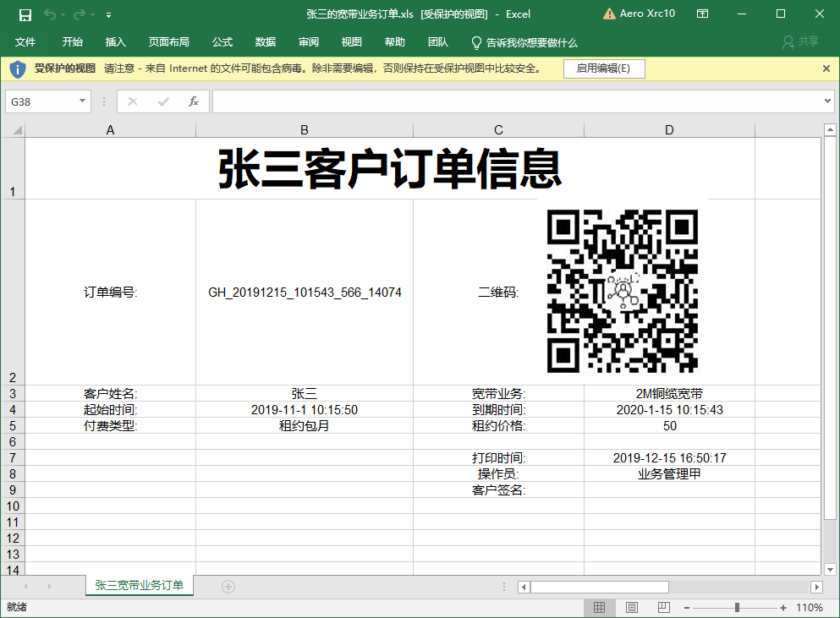Click the 启用编辑(E) button
840x618 pixels.
(x=604, y=68)
